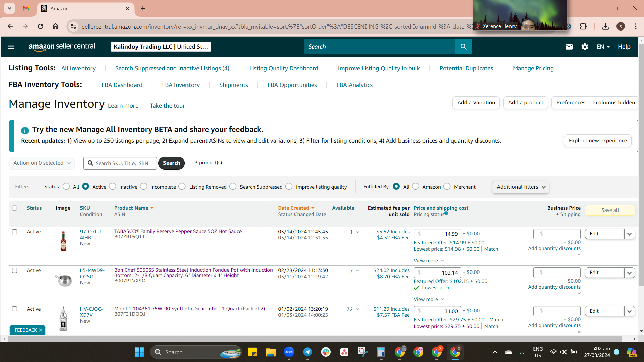This screenshot has height=362, width=644.
Task: Go back with browser back arrow
Action: pos(10,26)
